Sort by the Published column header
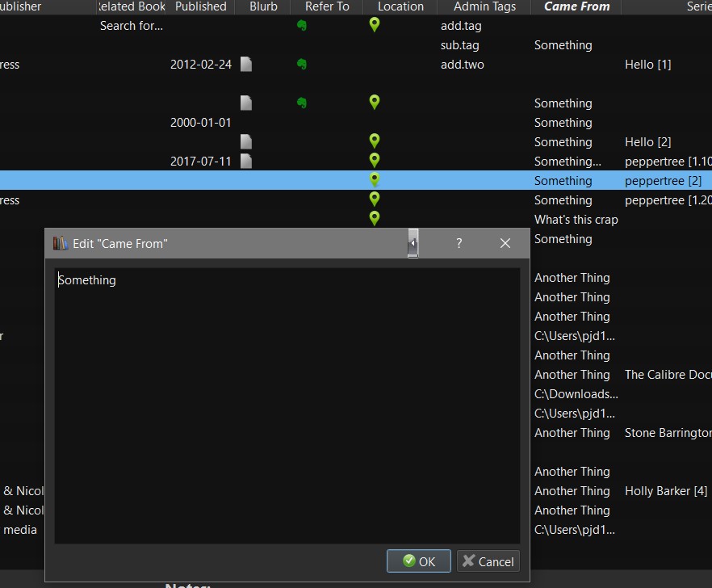 pos(200,6)
